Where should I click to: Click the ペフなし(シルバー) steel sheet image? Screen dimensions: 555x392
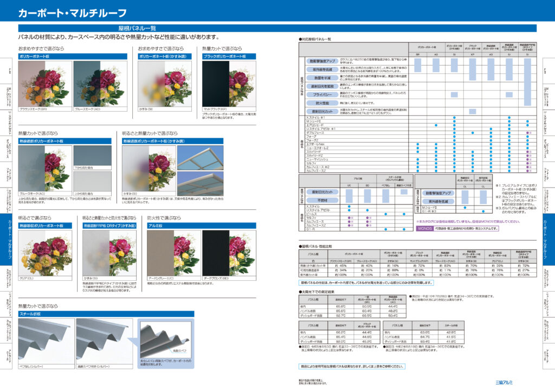(x=47, y=341)
